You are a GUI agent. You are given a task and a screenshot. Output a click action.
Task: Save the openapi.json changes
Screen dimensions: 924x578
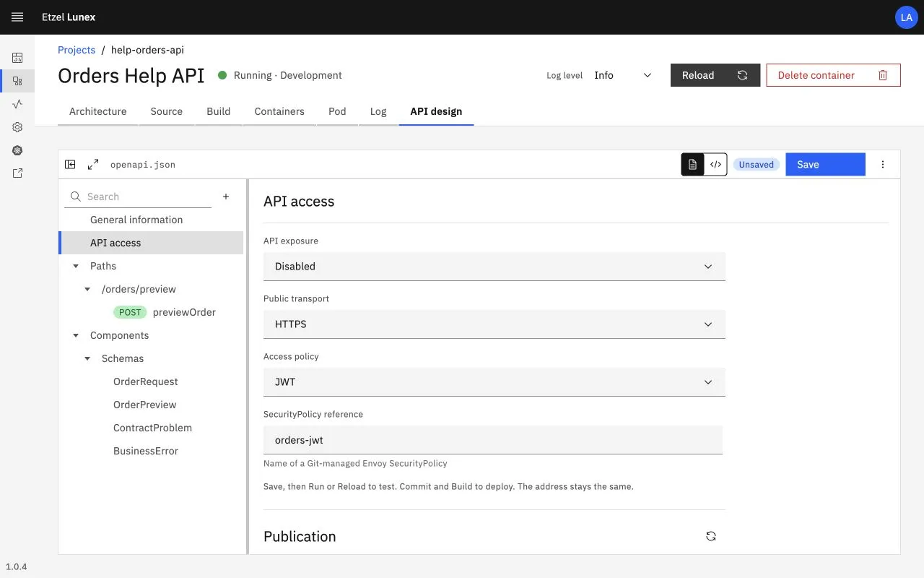825,165
